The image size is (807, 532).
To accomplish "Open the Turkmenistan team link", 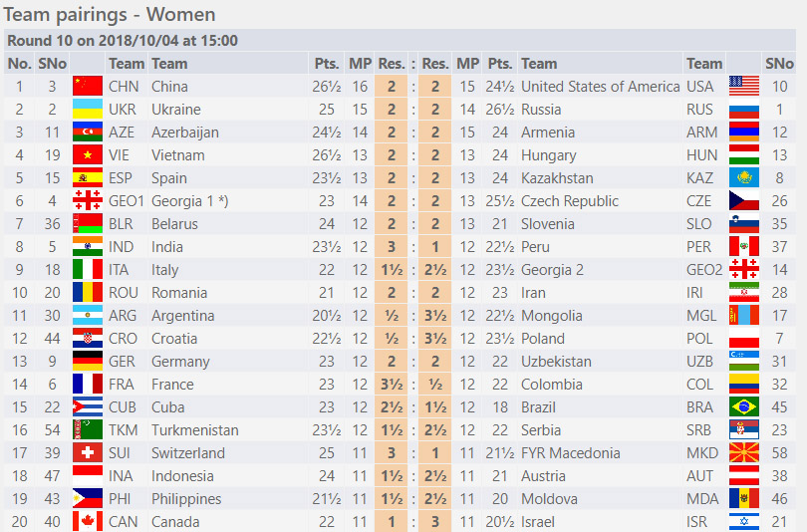I will coord(194,430).
